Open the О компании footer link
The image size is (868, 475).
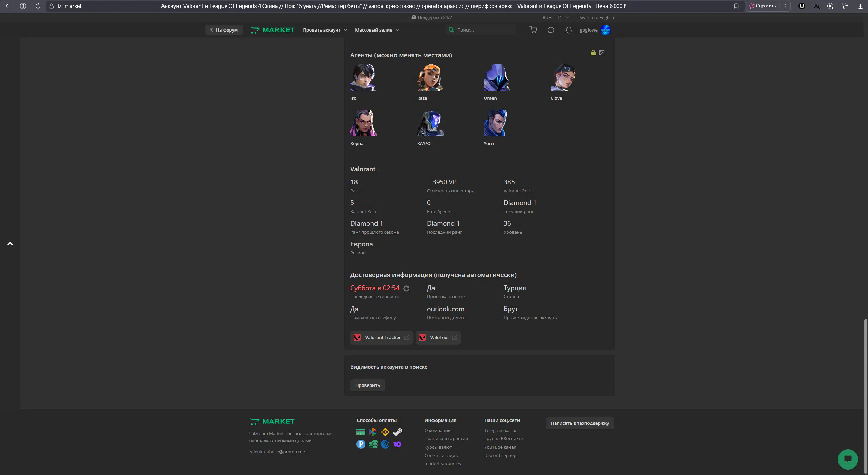coord(438,430)
